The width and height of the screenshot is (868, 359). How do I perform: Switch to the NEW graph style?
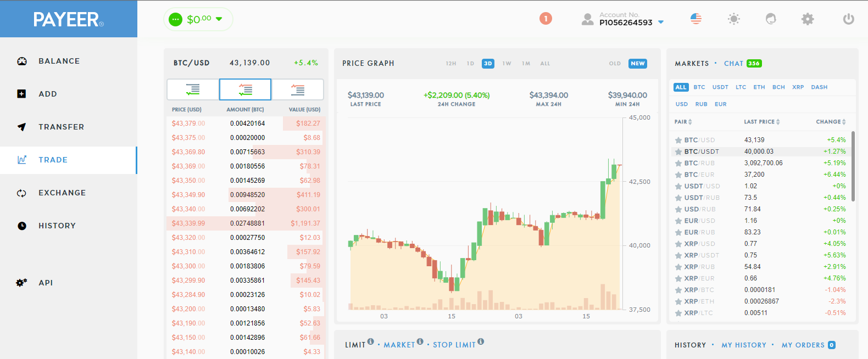pyautogui.click(x=638, y=64)
